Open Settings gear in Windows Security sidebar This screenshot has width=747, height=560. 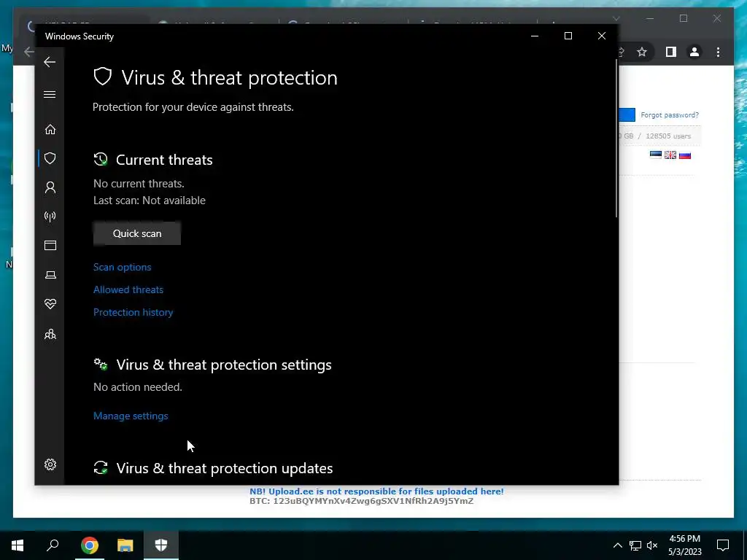50,464
